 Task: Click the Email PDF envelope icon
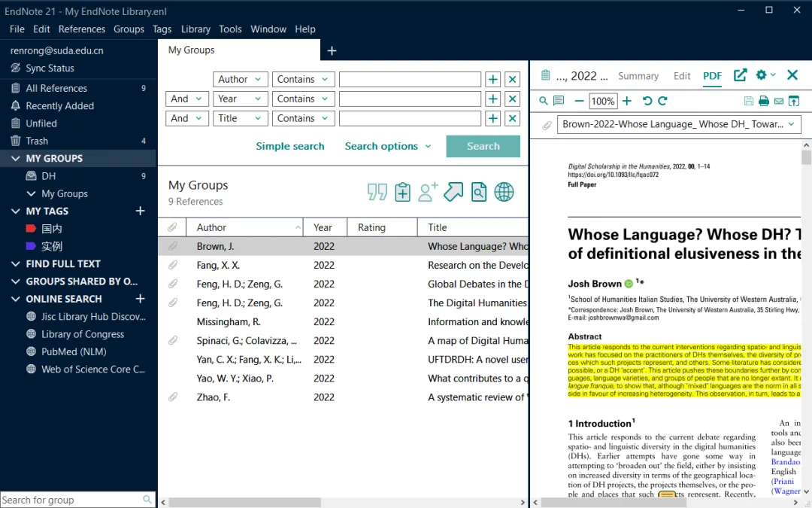tap(778, 101)
